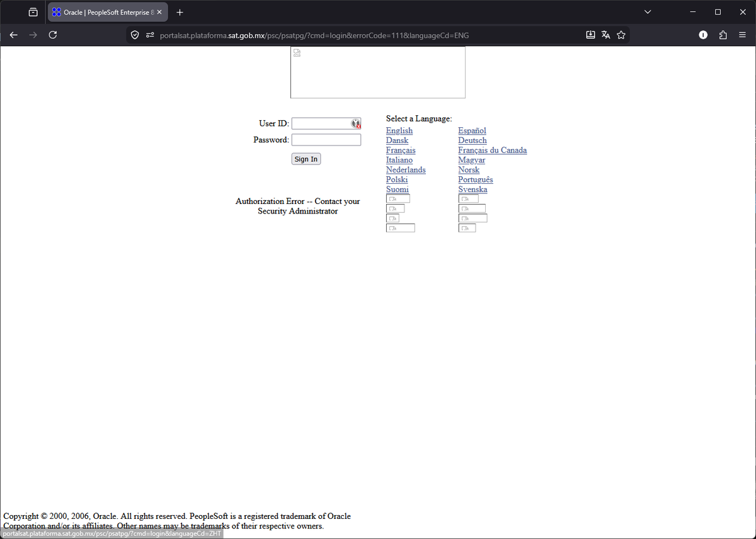
Task: Click the Oracle copyright notice text
Action: 177,521
